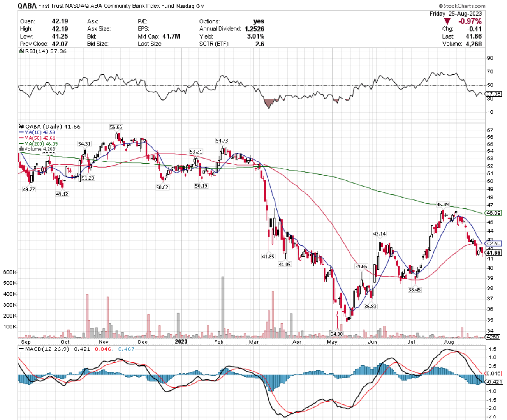Click the 49.12 low annotation
Image resolution: width=507 pixels, height=420 pixels.
coord(62,194)
